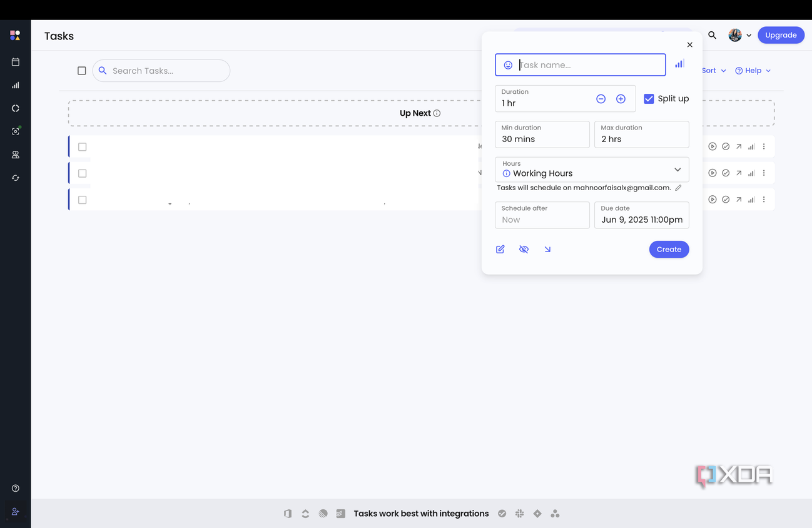The image size is (812, 528).
Task: Open the Sort dropdown
Action: click(x=714, y=71)
